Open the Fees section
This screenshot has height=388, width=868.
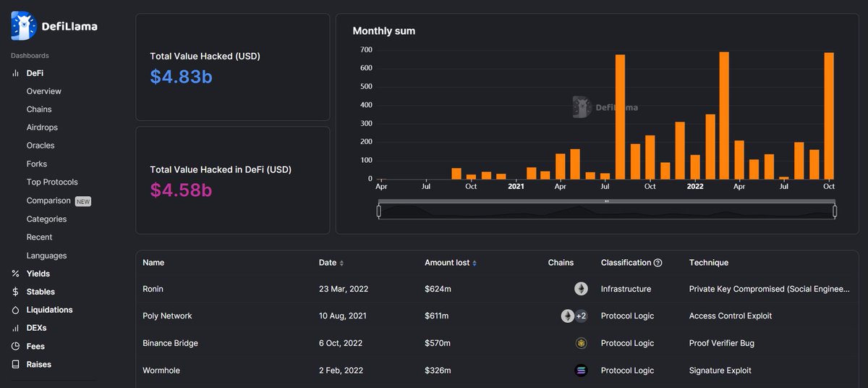point(35,346)
